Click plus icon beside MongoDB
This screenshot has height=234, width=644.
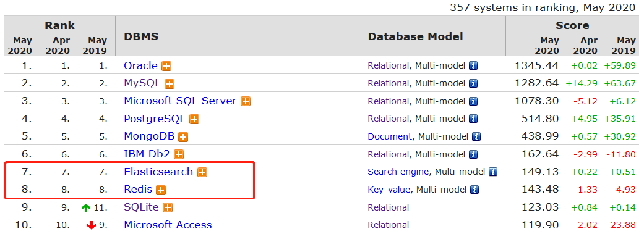tap(183, 137)
